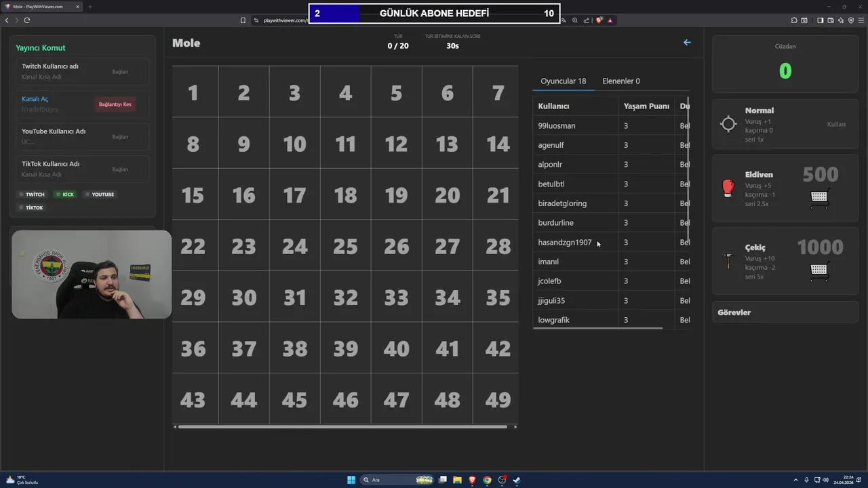Click the Normal crosshair icon
The height and width of the screenshot is (488, 868).
728,124
